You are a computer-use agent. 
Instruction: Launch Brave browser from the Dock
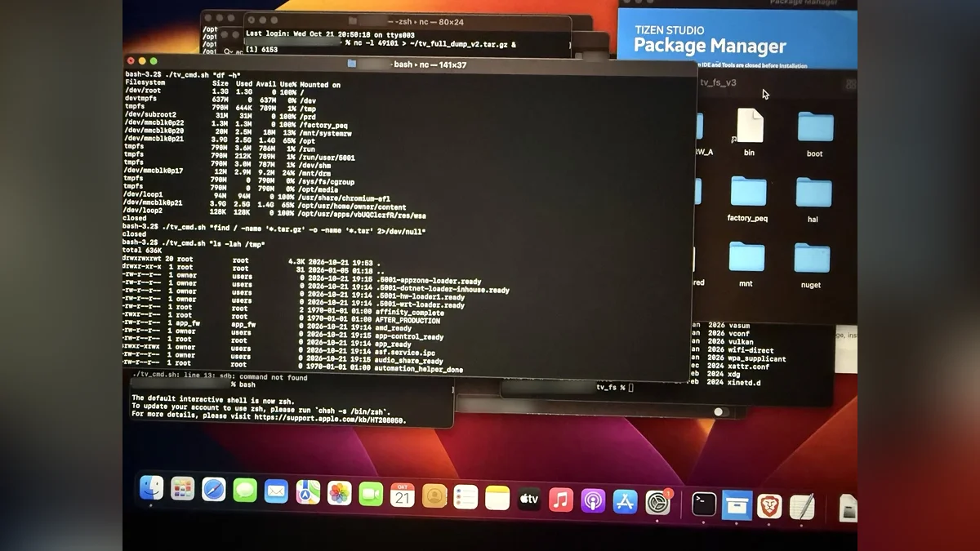tap(769, 506)
